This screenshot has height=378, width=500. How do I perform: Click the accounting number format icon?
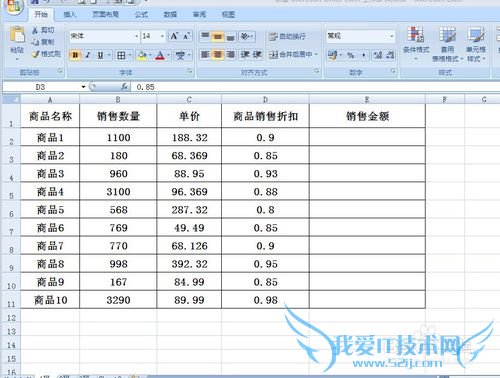click(332, 55)
